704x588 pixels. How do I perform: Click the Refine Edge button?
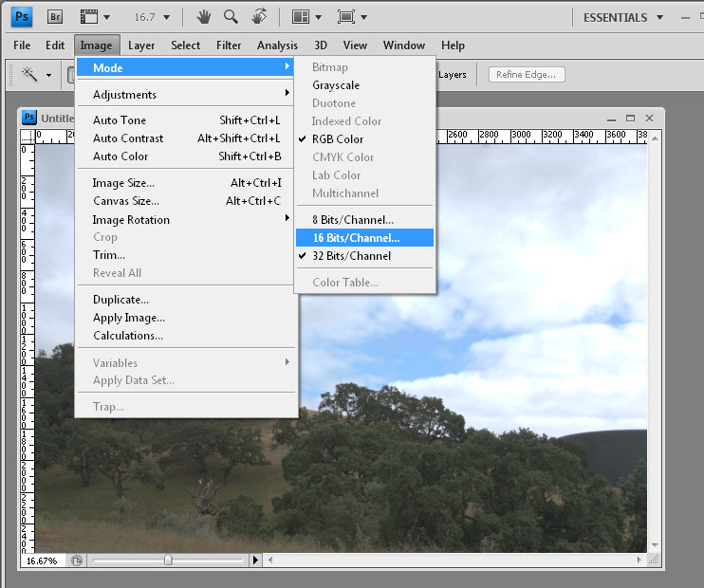point(527,75)
